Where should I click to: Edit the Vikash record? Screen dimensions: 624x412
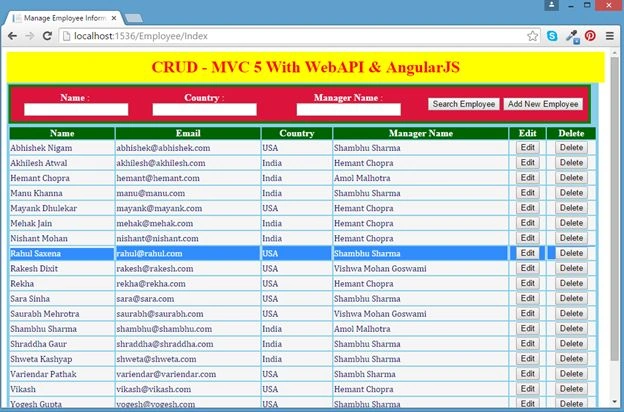click(528, 390)
